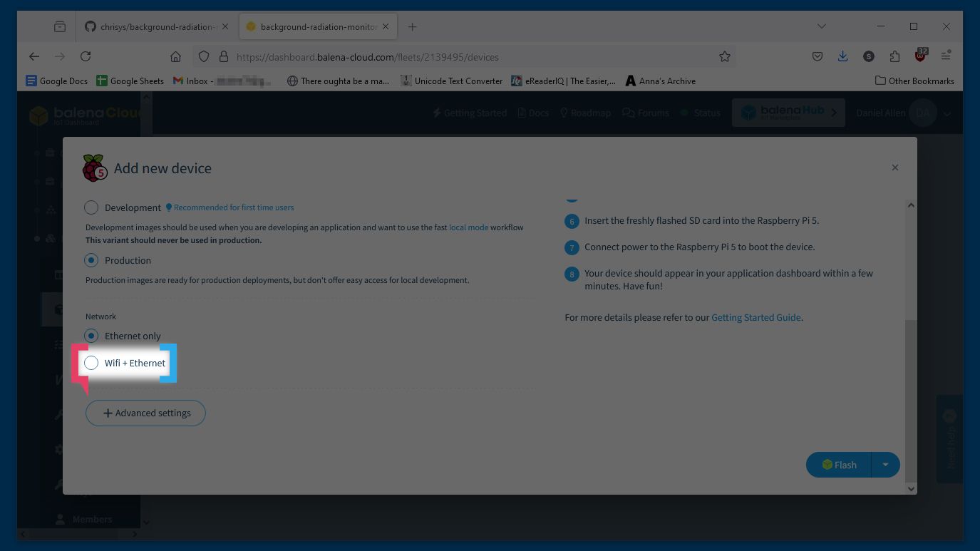Image resolution: width=980 pixels, height=551 pixels.
Task: Click the round S extension icon
Action: [868, 56]
